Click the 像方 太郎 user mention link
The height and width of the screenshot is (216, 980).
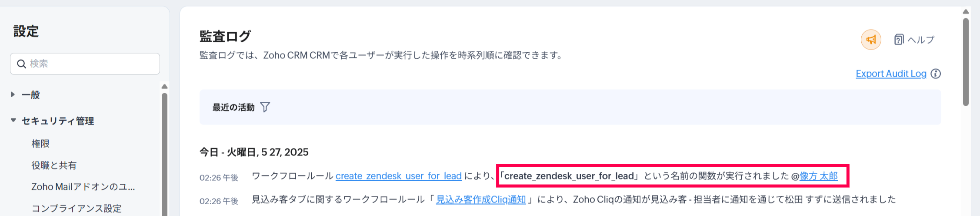pos(818,176)
